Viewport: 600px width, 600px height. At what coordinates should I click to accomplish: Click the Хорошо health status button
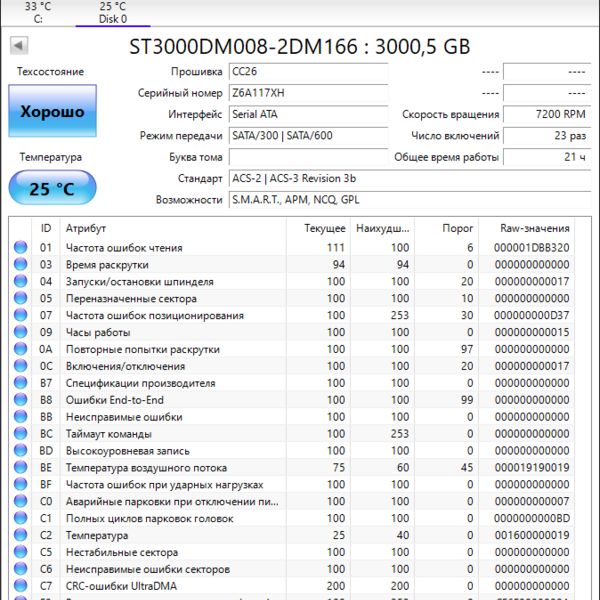pyautogui.click(x=52, y=111)
